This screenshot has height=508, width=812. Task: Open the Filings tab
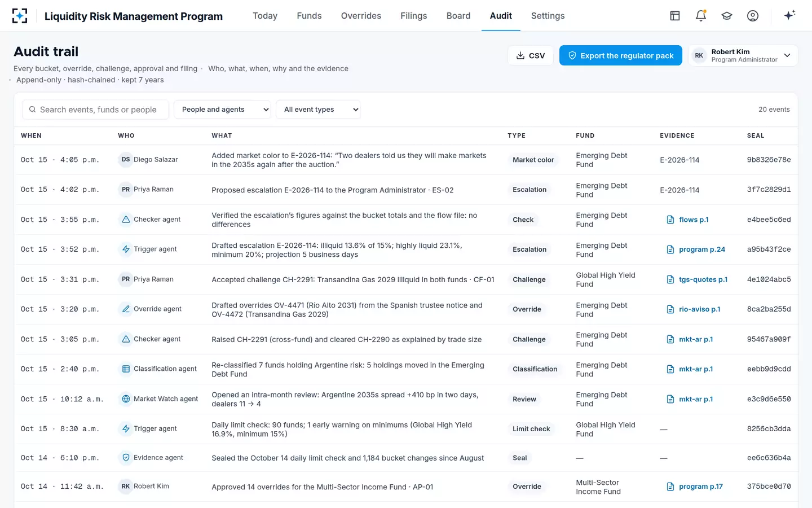click(x=414, y=16)
